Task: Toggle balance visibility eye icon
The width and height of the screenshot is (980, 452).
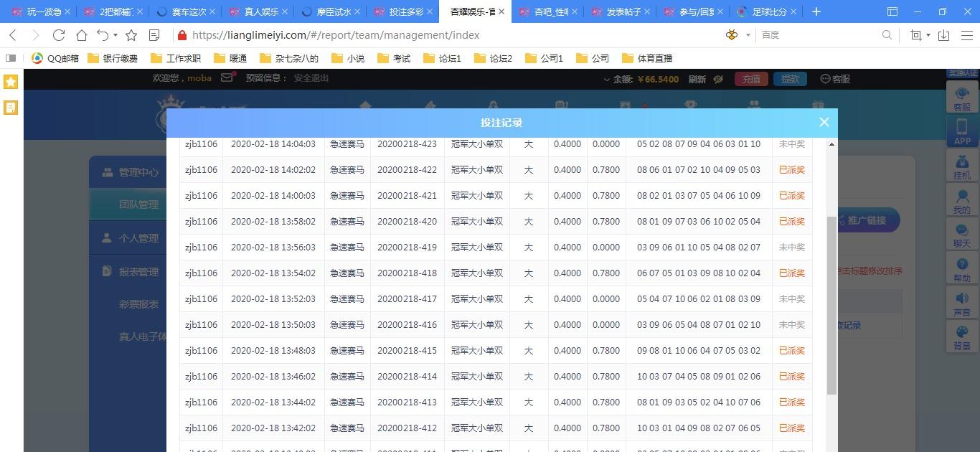Action: click(x=718, y=79)
